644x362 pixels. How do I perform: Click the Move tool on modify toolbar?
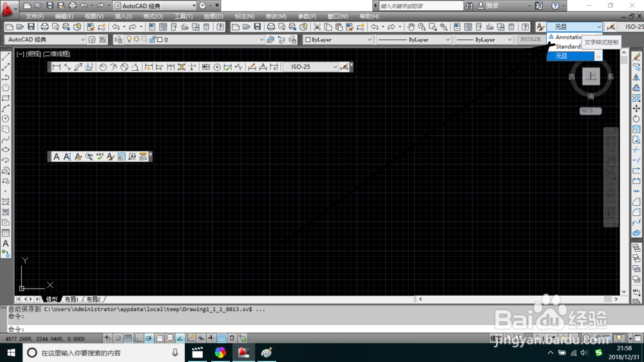point(636,108)
